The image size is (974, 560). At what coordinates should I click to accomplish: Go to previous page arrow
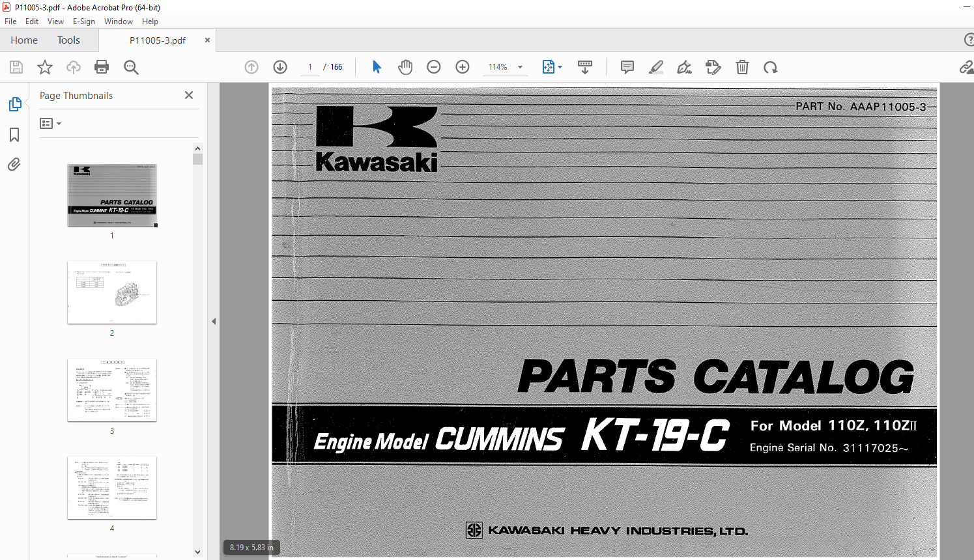click(251, 67)
